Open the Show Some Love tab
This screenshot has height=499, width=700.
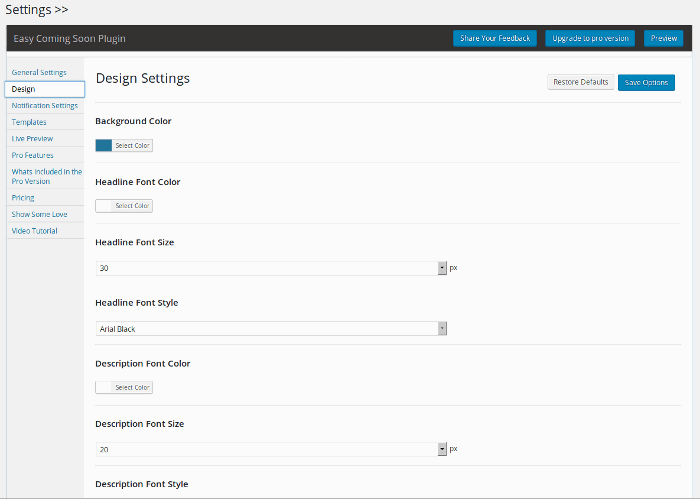[x=39, y=214]
